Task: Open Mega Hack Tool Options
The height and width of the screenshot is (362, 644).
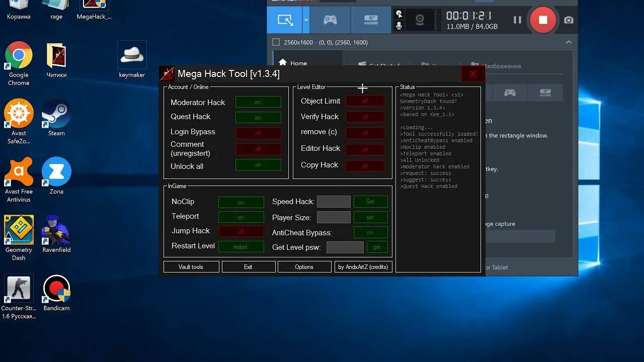Action: [x=304, y=267]
